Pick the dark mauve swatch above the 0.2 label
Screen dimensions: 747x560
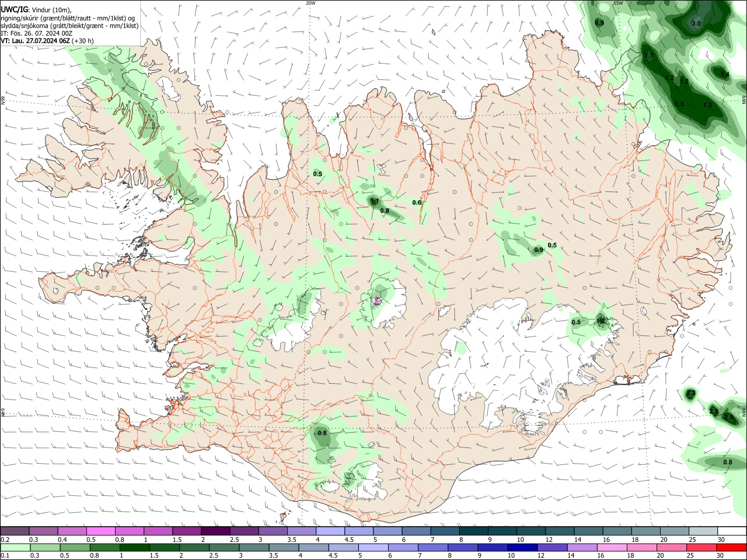[x=15, y=531]
